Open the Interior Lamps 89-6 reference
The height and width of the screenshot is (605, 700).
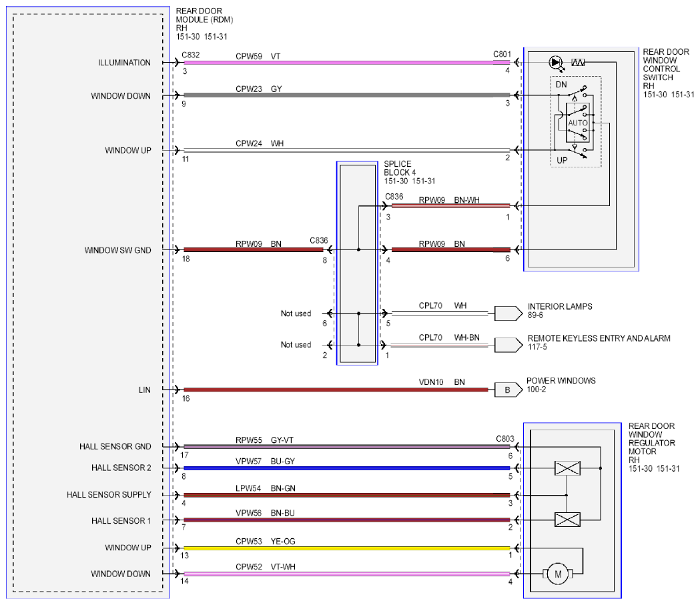point(560,311)
